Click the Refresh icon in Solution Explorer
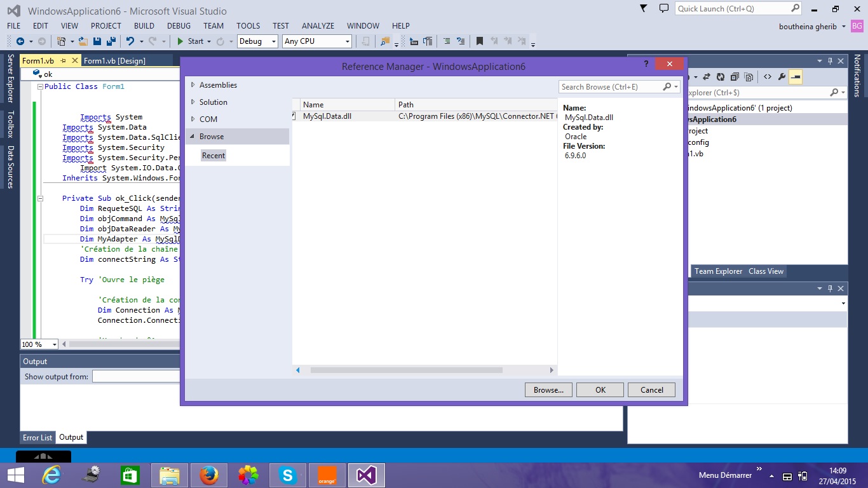Image resolution: width=868 pixels, height=488 pixels. click(x=720, y=77)
